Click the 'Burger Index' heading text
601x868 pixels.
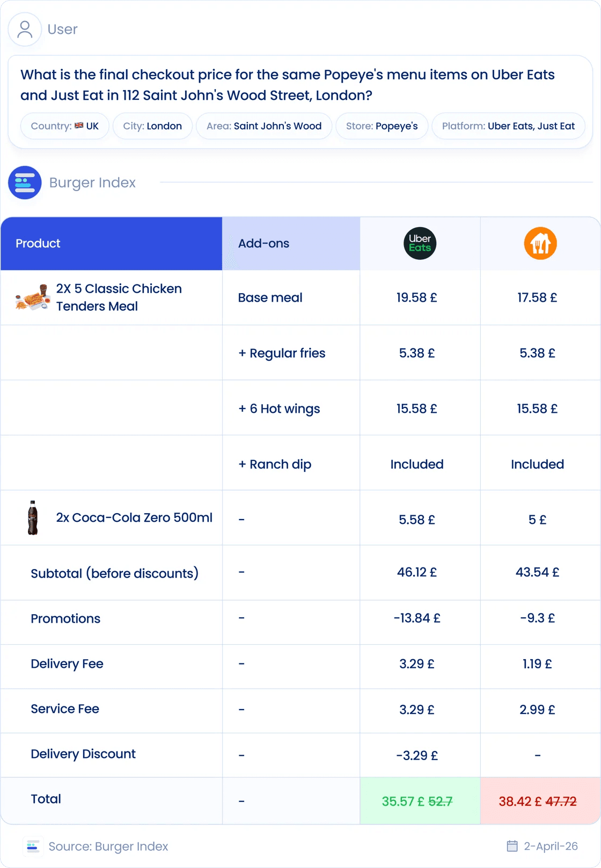coord(92,183)
